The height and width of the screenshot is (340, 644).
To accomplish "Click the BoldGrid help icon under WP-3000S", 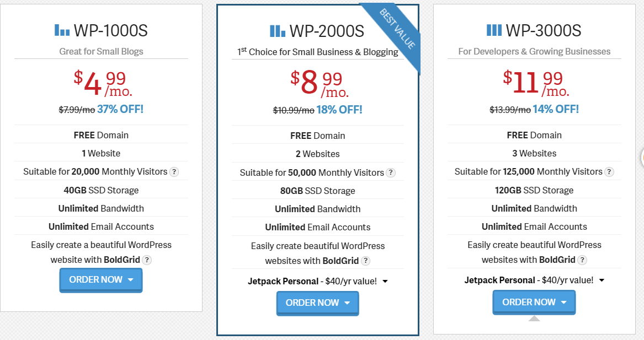I will [582, 260].
